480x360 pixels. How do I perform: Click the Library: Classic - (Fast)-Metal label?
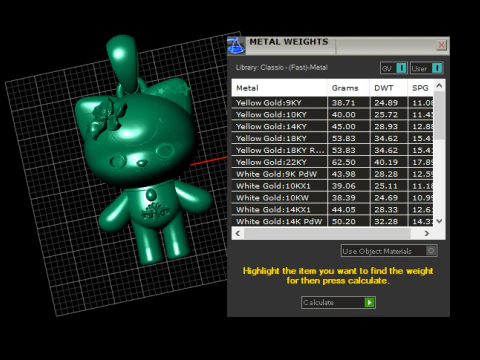(x=282, y=67)
